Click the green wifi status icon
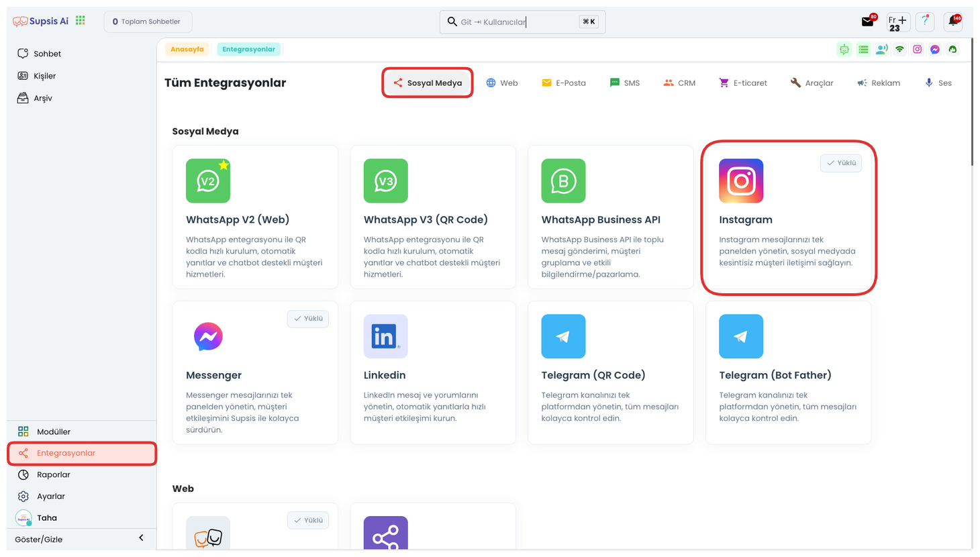The width and height of the screenshot is (980, 557). [x=899, y=49]
